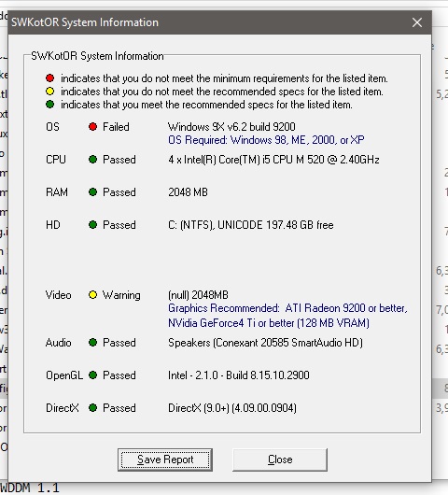This screenshot has width=448, height=495.
Task: Click the 'Passed' label in the CPU row
Action: [119, 160]
